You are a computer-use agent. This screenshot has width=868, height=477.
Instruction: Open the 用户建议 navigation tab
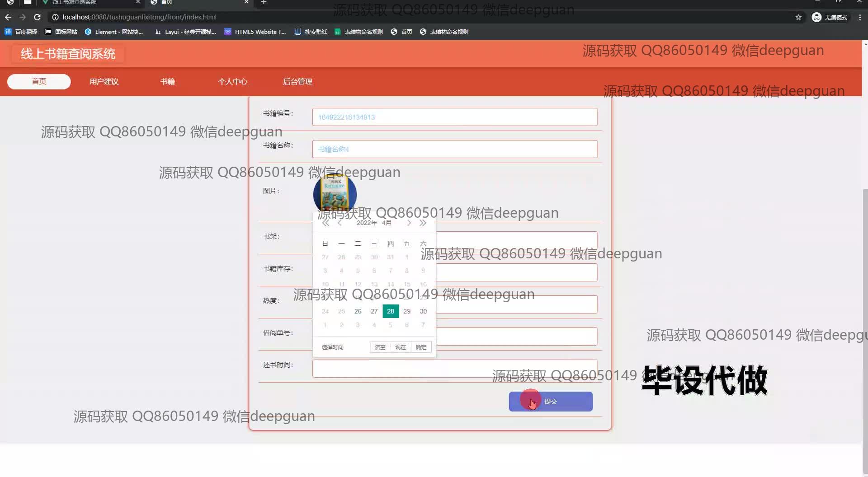(x=104, y=82)
